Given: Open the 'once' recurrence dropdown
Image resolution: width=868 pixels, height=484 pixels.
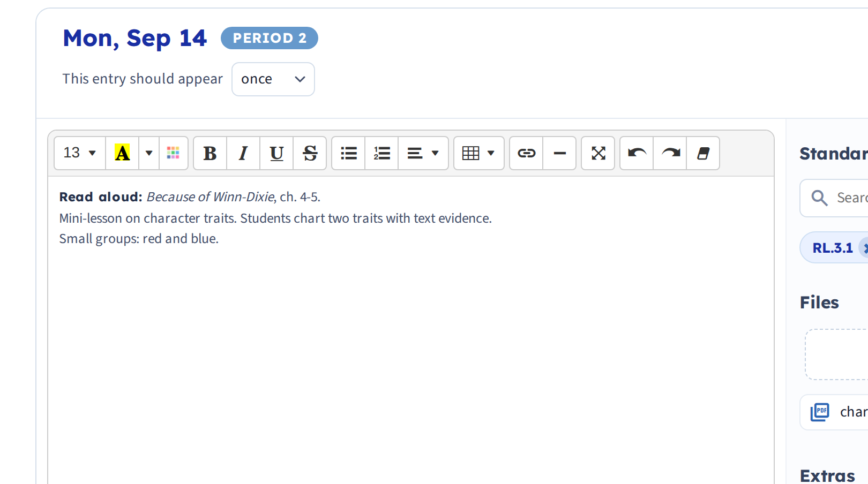Looking at the screenshot, I should tap(273, 79).
